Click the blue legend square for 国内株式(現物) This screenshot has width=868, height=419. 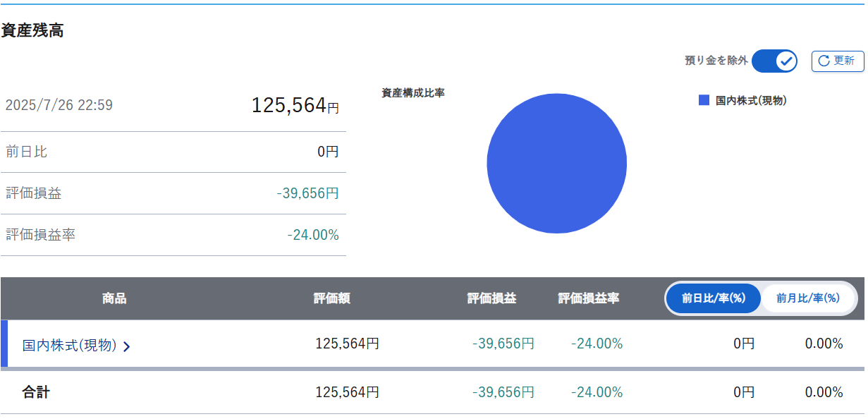point(704,100)
